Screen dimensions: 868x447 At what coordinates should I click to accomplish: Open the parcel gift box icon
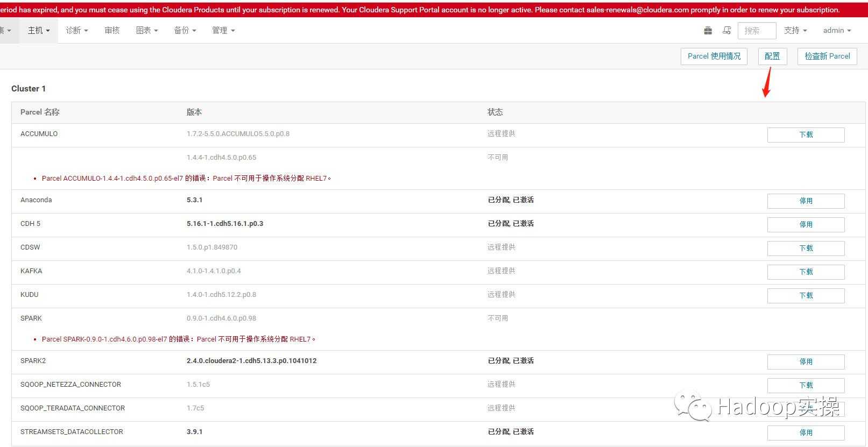(708, 31)
